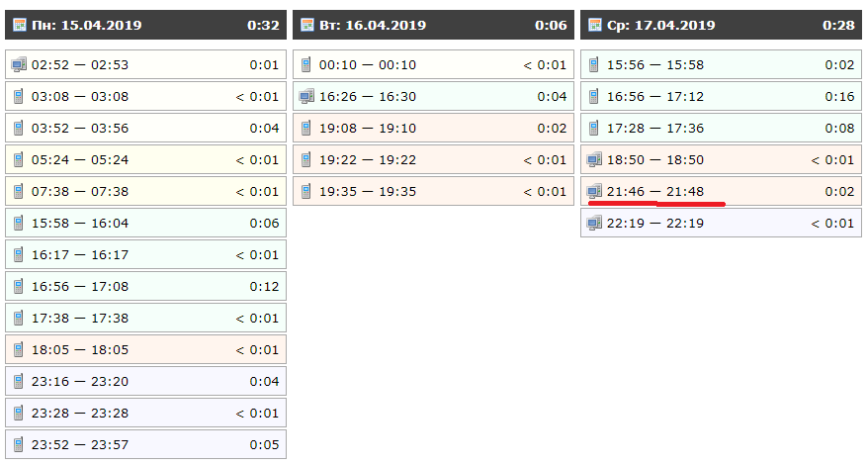
Task: Click the calendar icon for Wednesday 17.04.2019
Action: [x=594, y=25]
